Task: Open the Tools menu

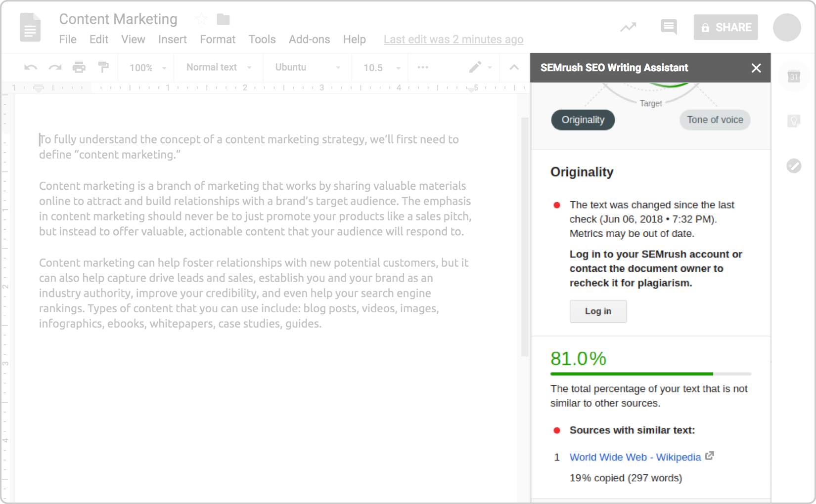Action: tap(262, 40)
